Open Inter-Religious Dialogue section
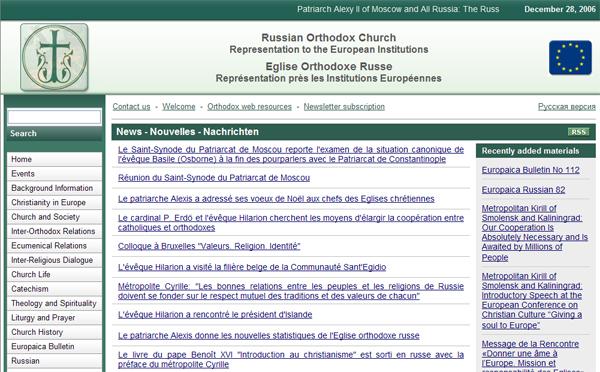 click(x=54, y=260)
